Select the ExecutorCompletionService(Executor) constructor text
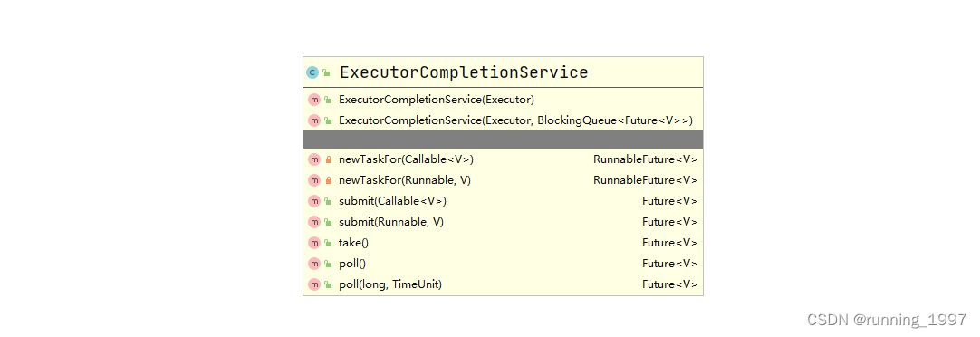 click(437, 100)
